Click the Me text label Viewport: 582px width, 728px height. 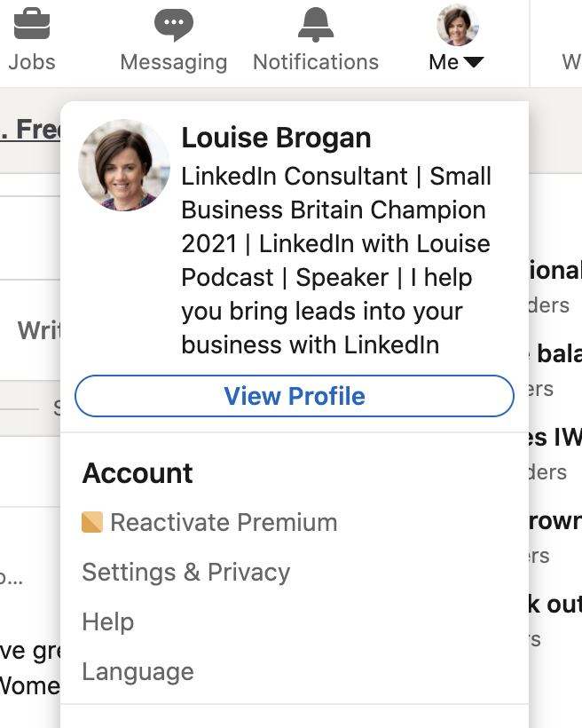444,62
